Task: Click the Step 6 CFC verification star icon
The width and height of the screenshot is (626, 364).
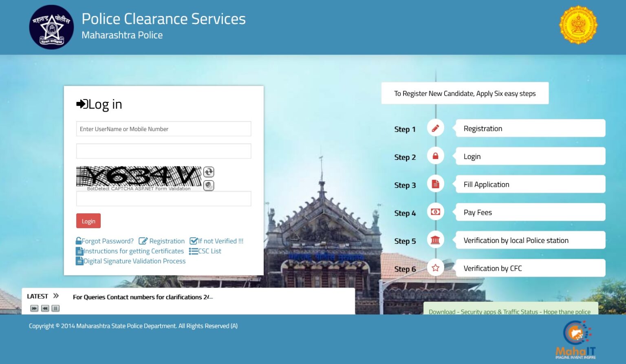Action: coord(435,267)
